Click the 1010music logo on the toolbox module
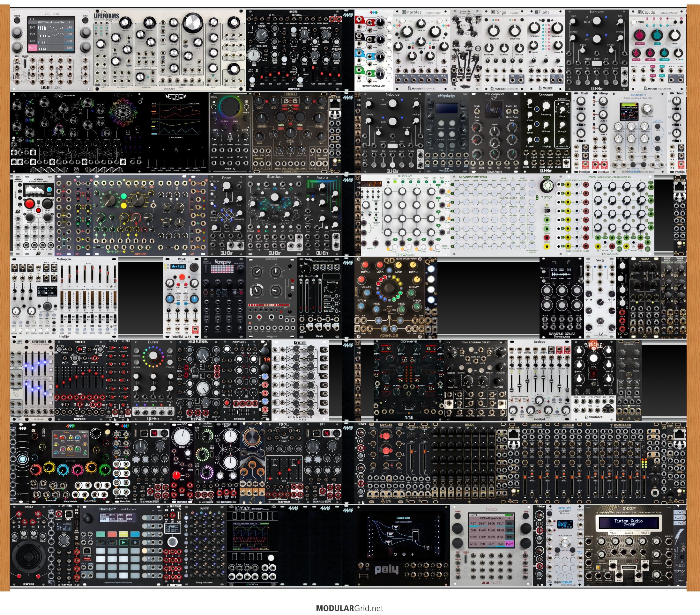 (51, 87)
